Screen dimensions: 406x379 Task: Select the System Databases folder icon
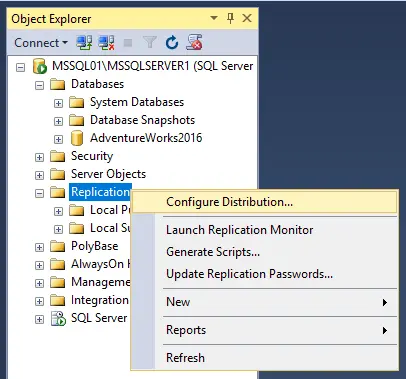click(x=76, y=102)
